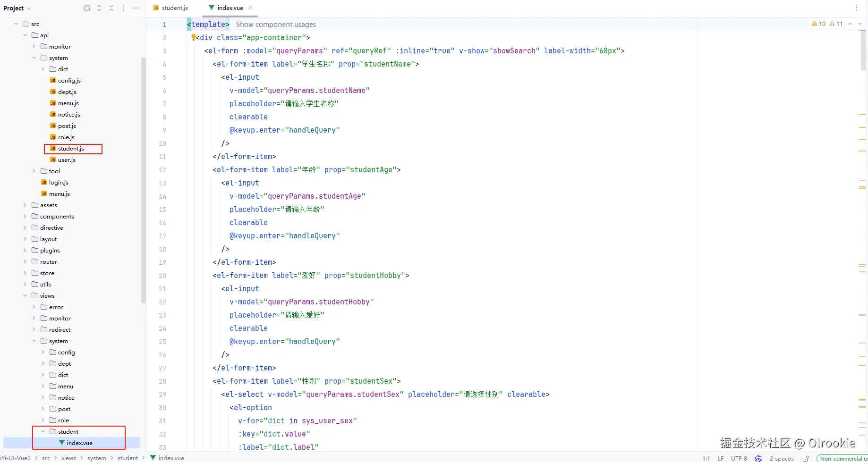Switch to the student.js editor tab
The image size is (868, 462).
[170, 8]
